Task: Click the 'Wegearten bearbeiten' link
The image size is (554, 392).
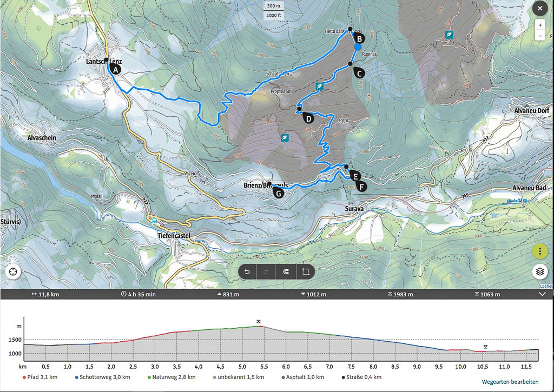Action: click(x=510, y=382)
